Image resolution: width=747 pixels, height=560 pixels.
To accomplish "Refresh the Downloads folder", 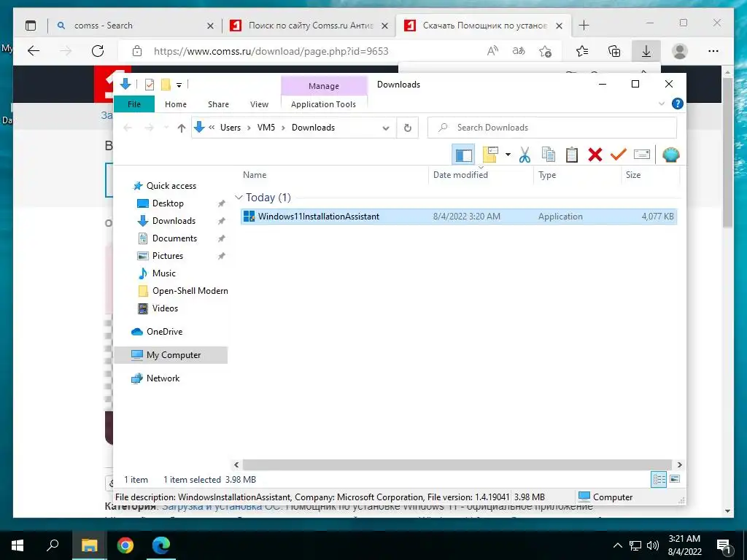I will click(407, 128).
